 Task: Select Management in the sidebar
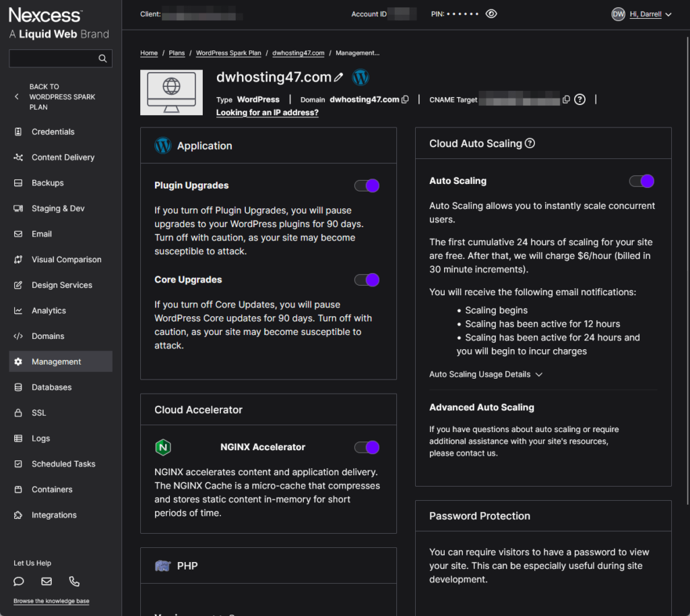61,362
